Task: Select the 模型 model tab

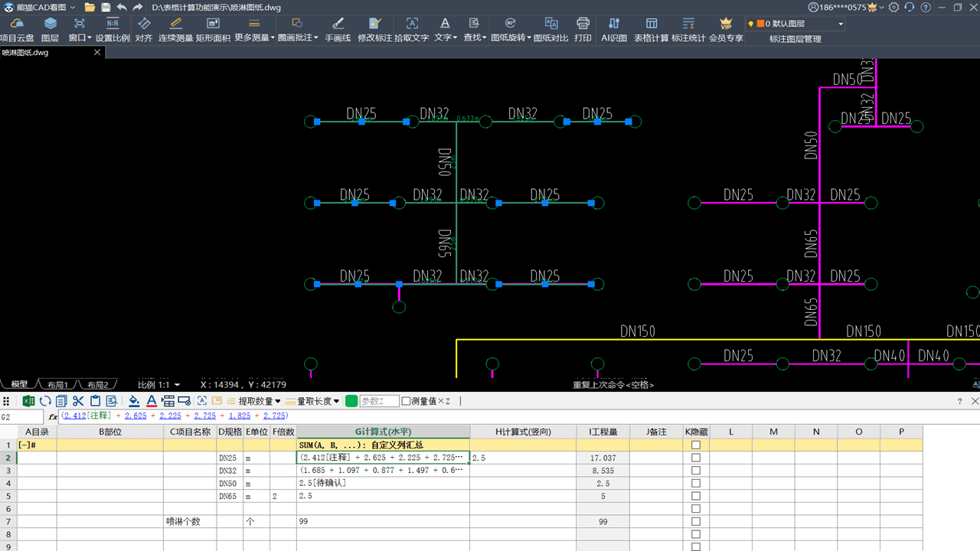Action: click(x=19, y=384)
